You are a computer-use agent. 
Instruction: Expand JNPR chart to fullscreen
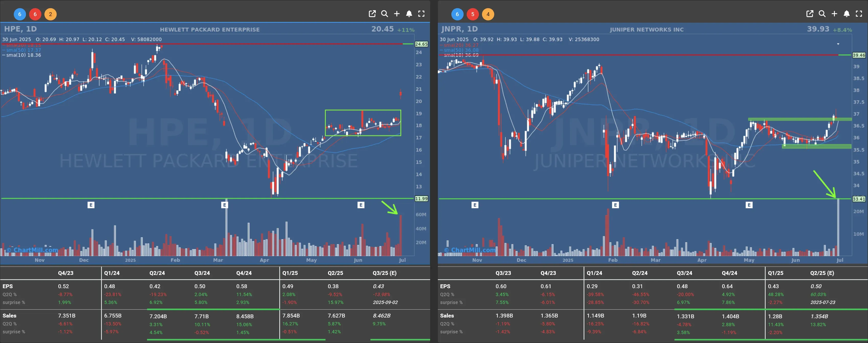(859, 14)
